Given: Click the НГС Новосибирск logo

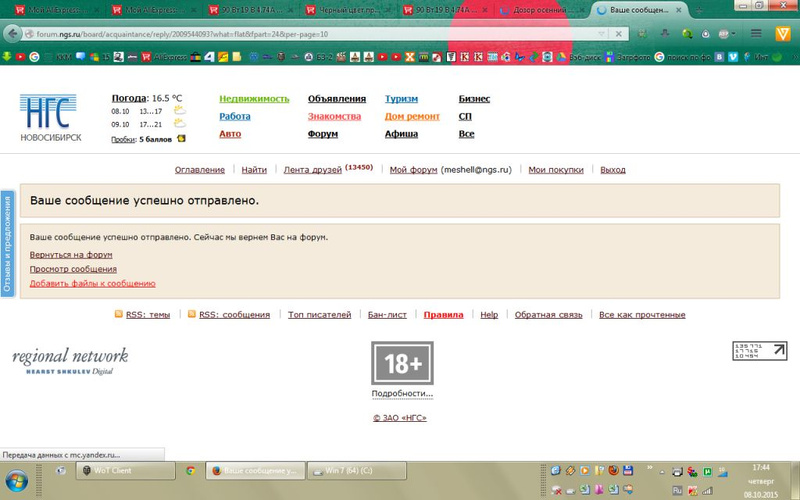Looking at the screenshot, I should click(47, 117).
